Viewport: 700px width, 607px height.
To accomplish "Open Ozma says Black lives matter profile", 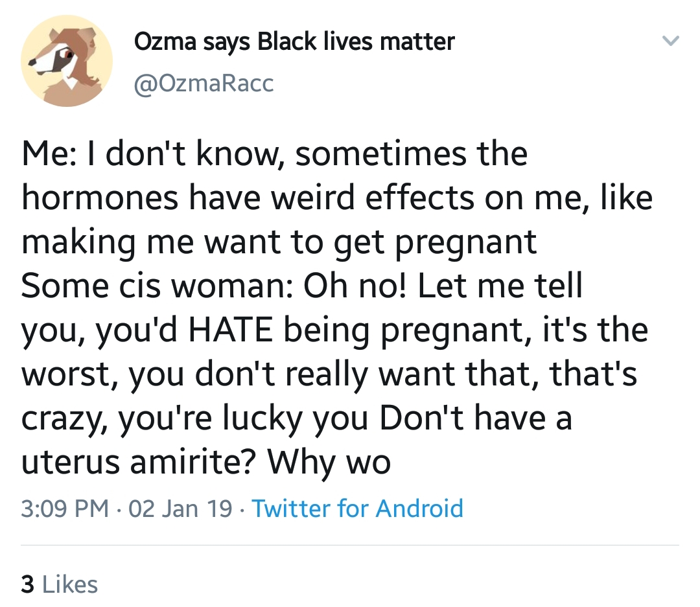I will [294, 42].
